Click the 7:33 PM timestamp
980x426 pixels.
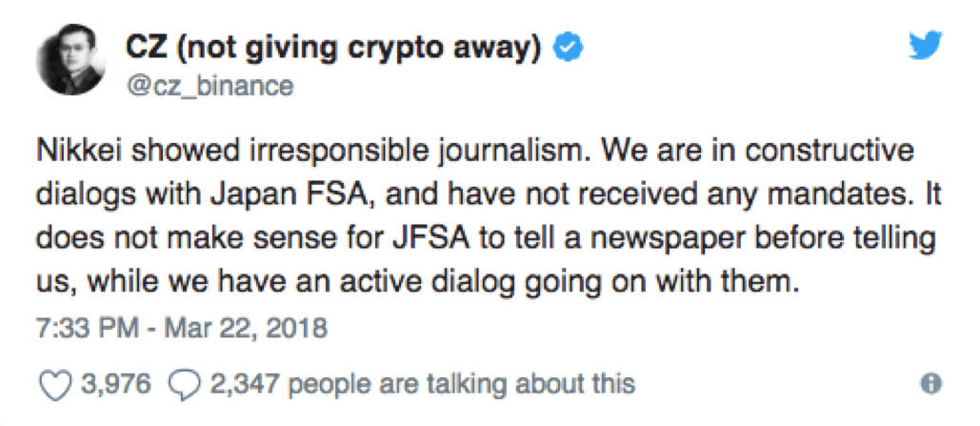click(88, 328)
